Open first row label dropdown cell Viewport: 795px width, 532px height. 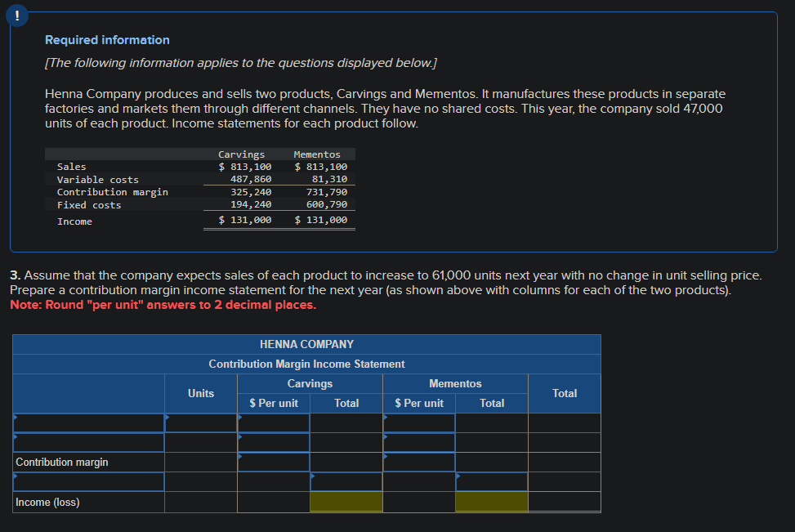[x=89, y=423]
